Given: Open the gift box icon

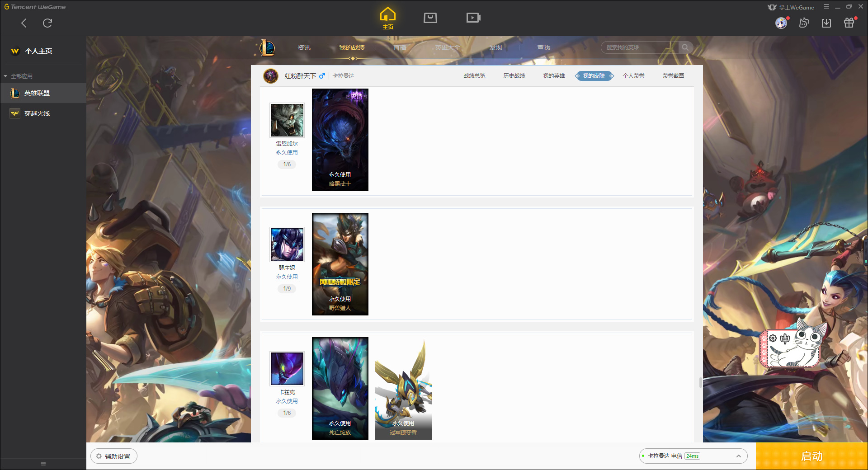Looking at the screenshot, I should click(x=849, y=23).
